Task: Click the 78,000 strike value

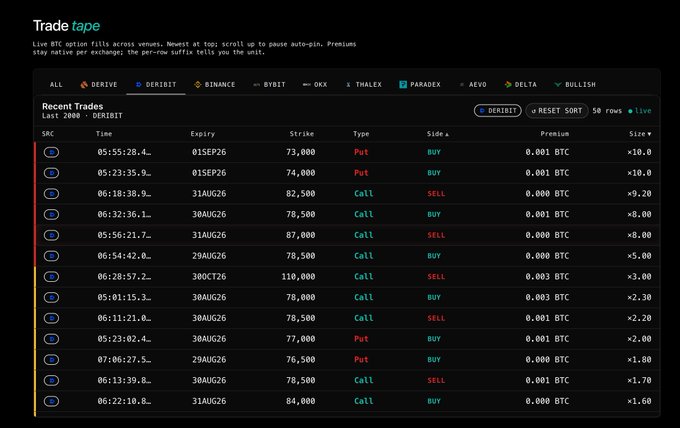Action: pyautogui.click(x=301, y=297)
